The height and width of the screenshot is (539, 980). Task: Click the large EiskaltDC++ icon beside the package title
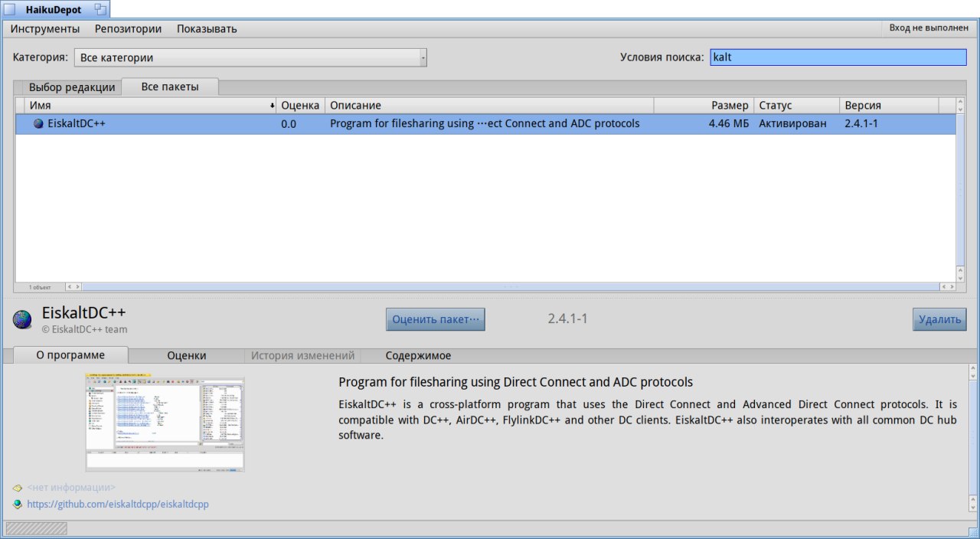tap(23, 319)
